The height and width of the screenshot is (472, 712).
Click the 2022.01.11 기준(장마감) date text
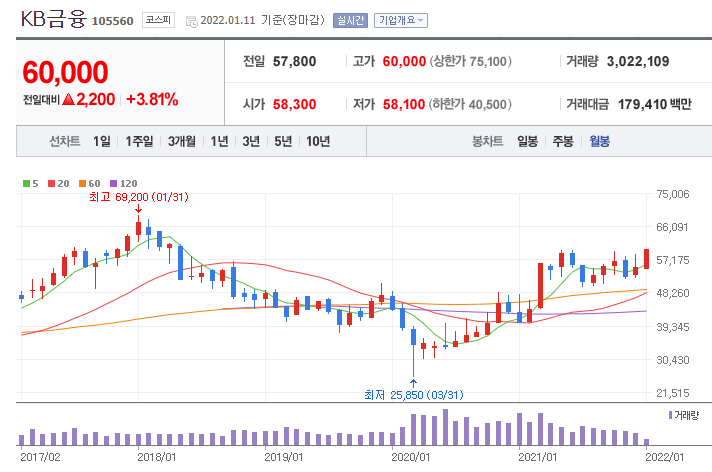(x=262, y=20)
